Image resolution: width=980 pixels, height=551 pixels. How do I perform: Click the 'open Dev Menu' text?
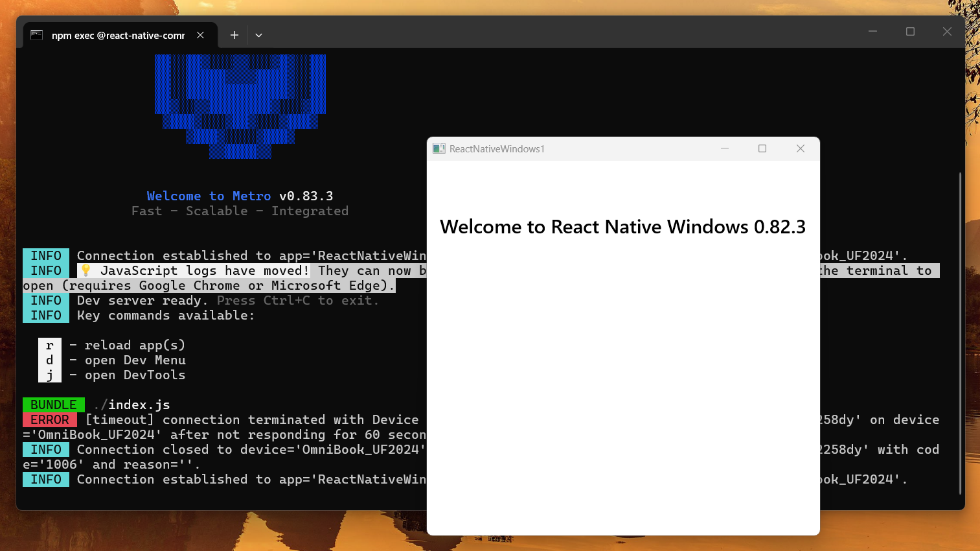pos(135,360)
